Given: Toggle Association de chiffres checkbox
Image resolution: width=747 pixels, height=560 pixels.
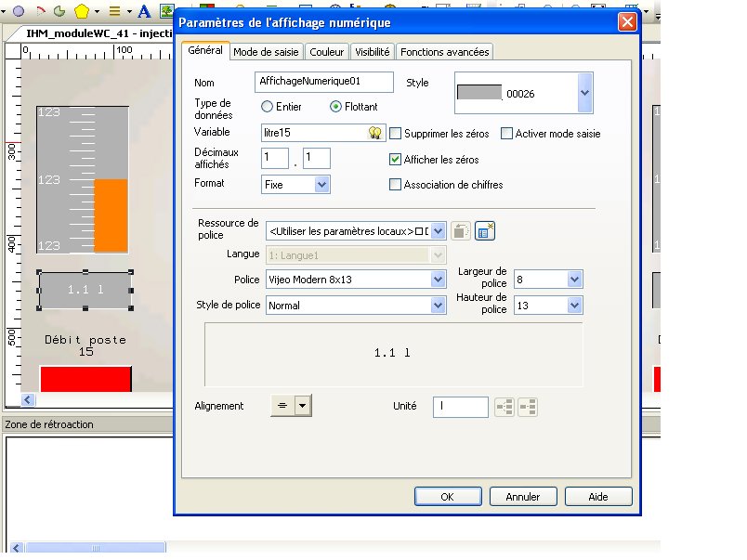Looking at the screenshot, I should 396,185.
